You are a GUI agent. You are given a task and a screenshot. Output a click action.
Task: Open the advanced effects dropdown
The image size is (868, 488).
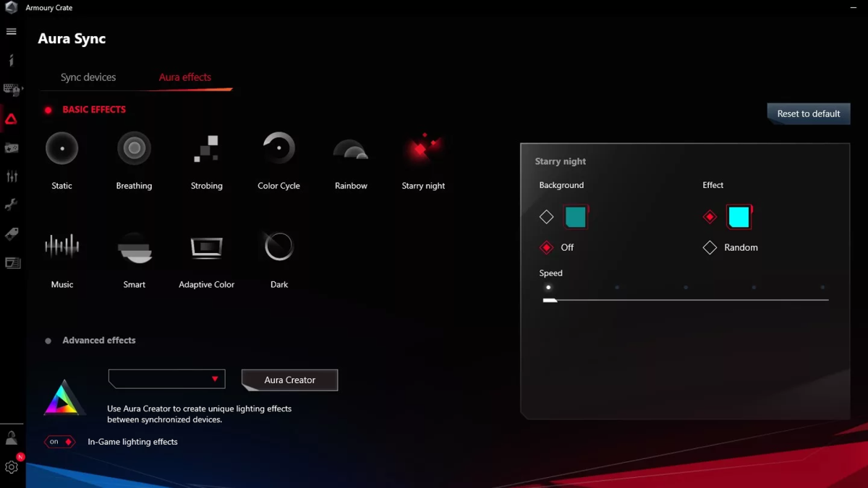point(166,379)
